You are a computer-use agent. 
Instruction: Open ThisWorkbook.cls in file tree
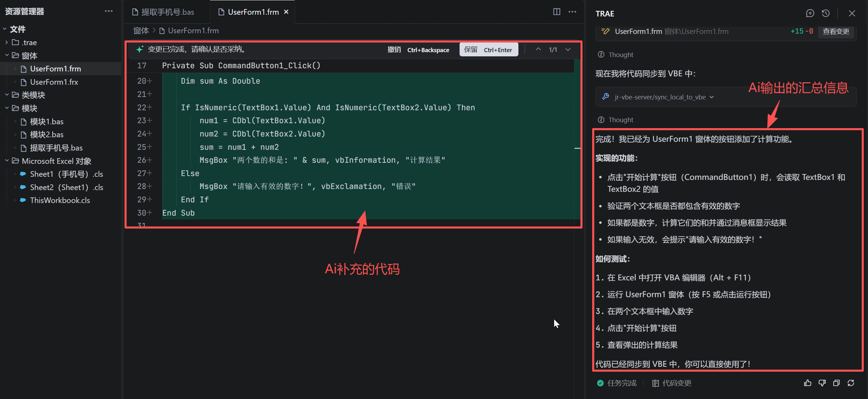tap(60, 200)
